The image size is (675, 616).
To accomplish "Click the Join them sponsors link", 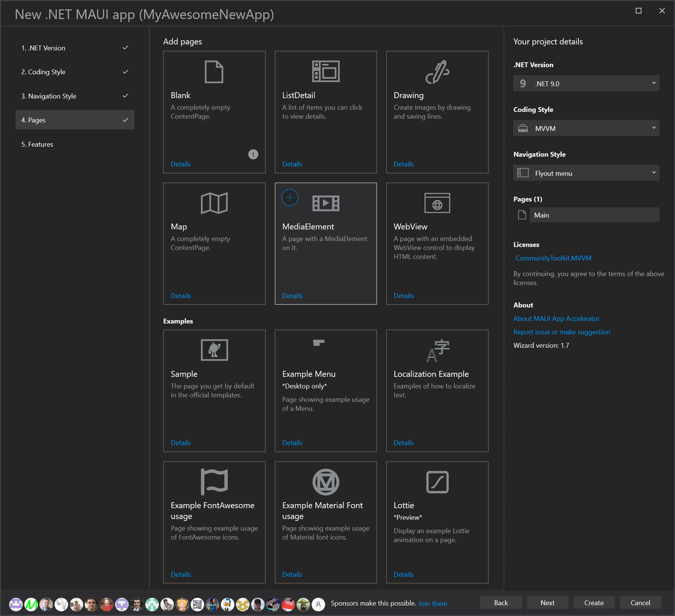I will 433,603.
